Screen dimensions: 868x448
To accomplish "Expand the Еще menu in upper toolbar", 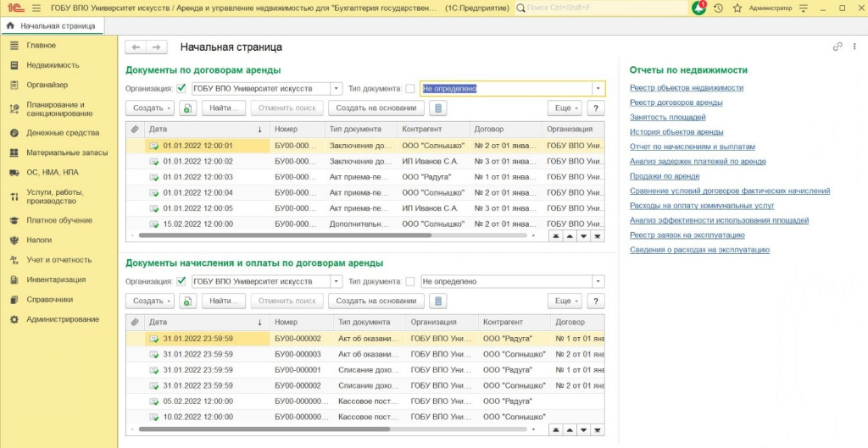I will (x=564, y=108).
